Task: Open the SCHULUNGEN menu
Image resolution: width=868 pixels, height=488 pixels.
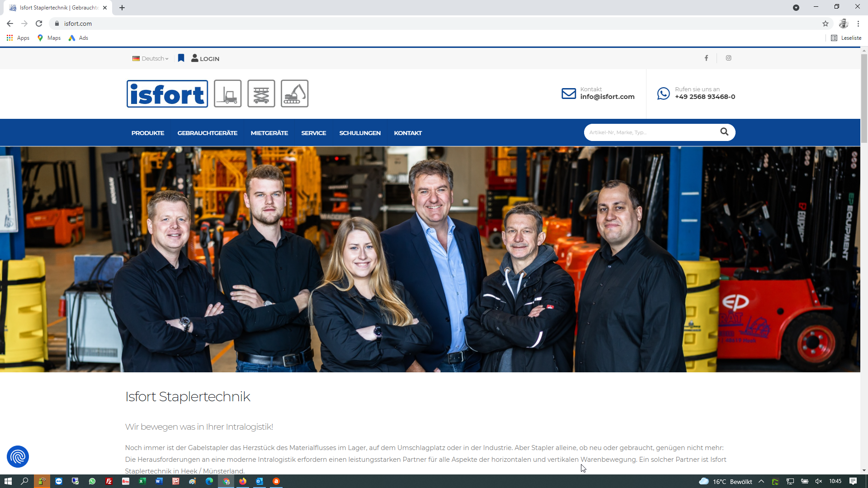Action: (360, 133)
